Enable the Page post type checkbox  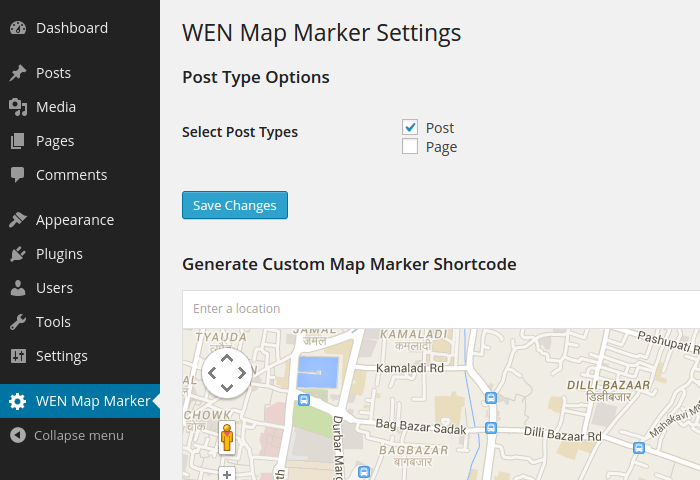pos(410,147)
